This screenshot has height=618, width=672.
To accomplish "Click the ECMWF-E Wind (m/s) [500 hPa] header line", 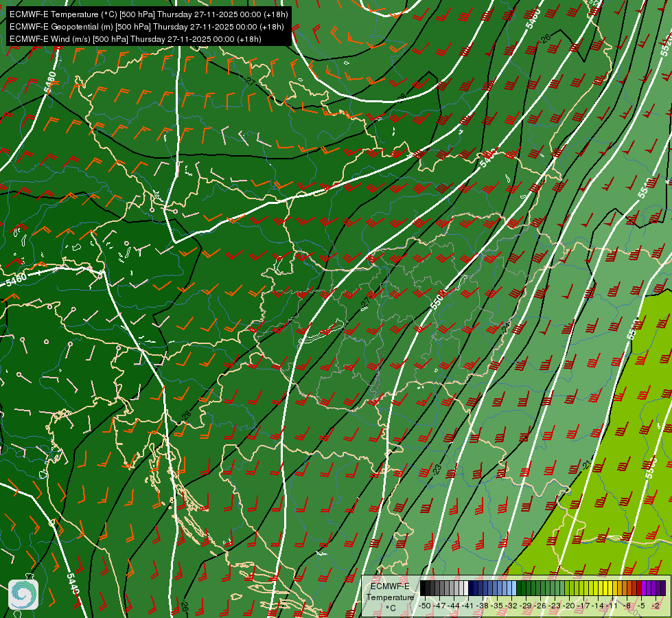I will (135, 39).
